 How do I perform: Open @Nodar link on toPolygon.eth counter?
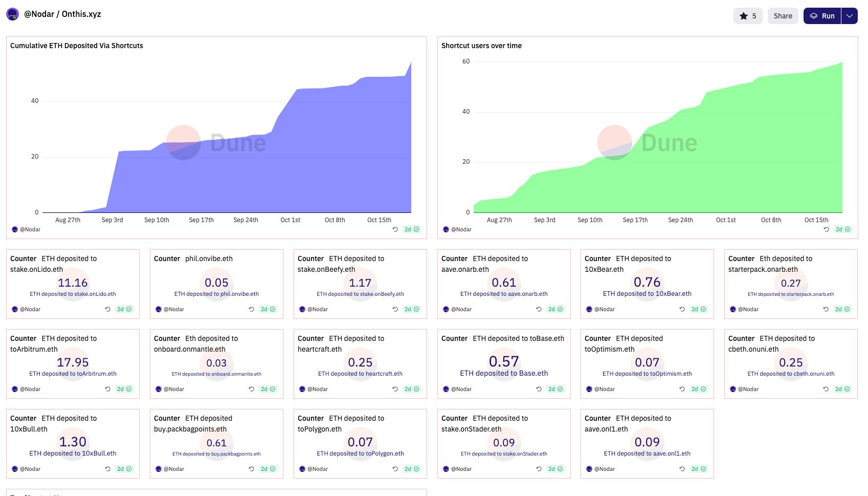click(318, 469)
